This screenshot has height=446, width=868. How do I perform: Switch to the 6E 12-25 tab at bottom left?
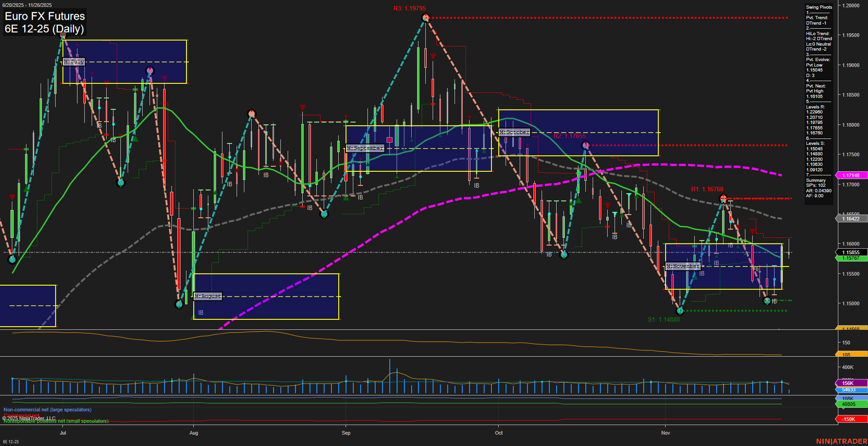[12, 441]
